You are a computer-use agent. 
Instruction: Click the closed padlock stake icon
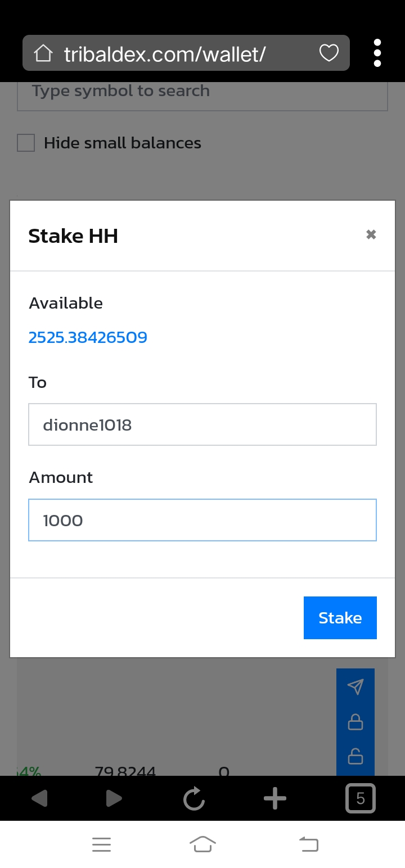pos(355,722)
